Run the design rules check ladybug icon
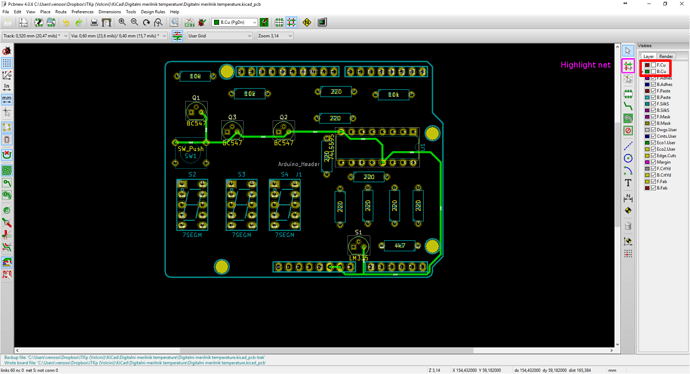 202,22
